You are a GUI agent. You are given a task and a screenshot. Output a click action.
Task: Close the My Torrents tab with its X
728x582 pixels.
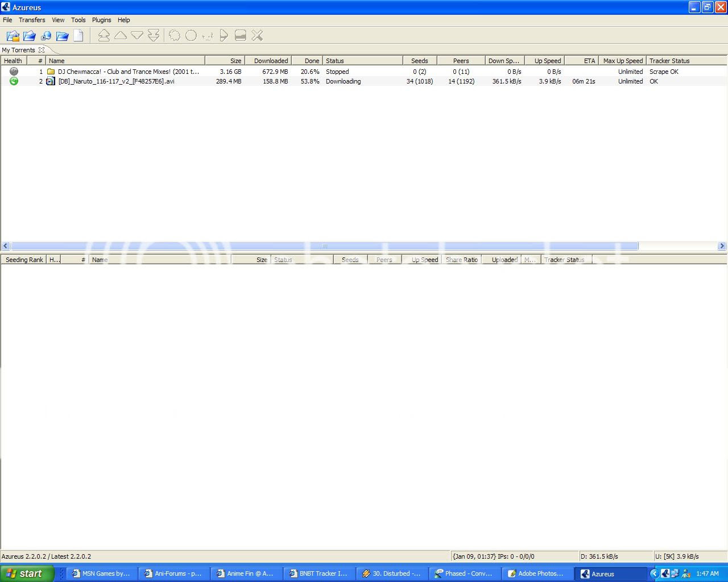[42, 50]
